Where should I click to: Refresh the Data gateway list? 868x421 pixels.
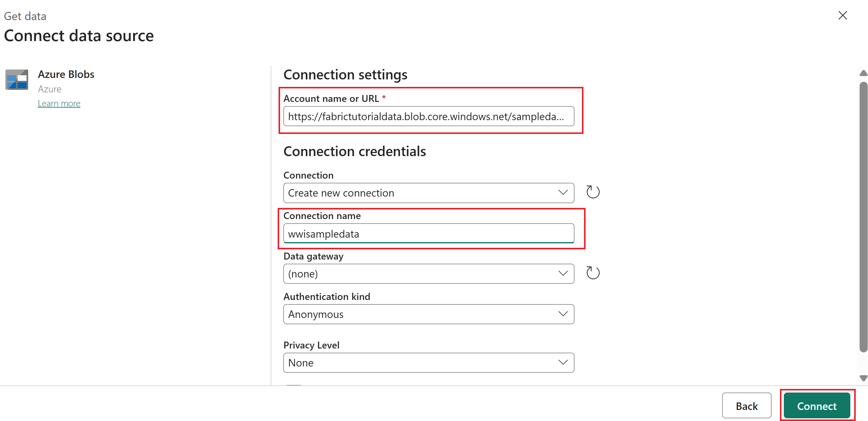pyautogui.click(x=593, y=273)
